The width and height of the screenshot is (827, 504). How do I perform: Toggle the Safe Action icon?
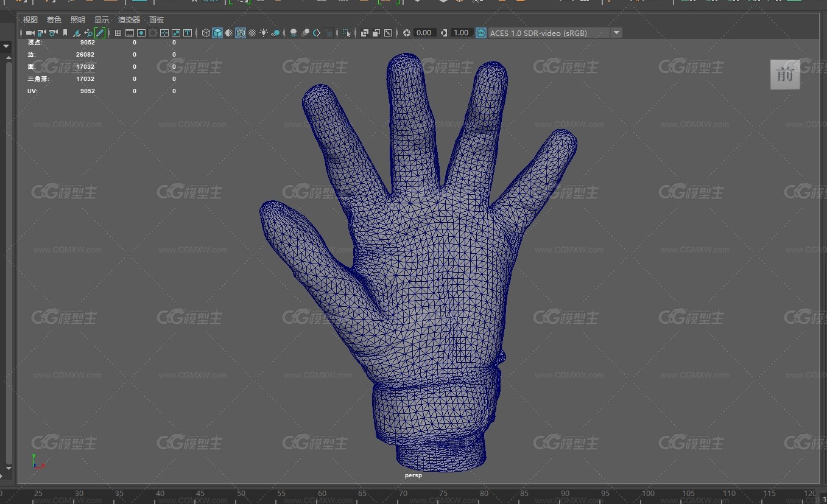click(x=176, y=33)
